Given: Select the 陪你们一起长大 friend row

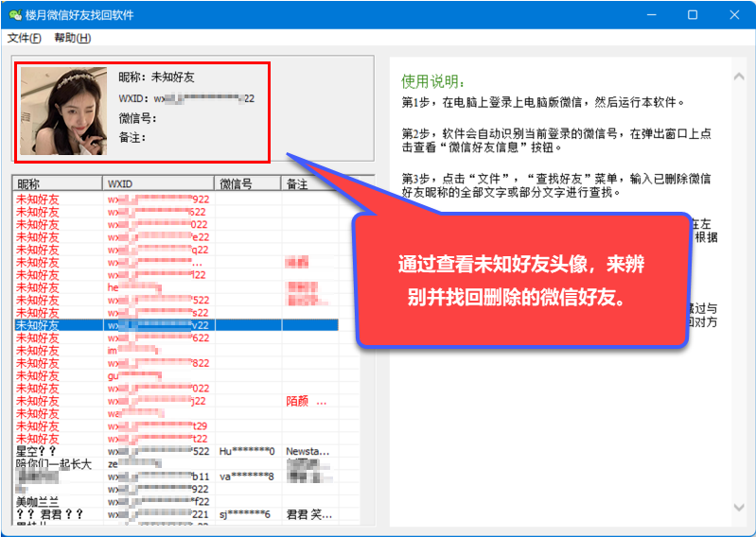Looking at the screenshot, I should (177, 464).
